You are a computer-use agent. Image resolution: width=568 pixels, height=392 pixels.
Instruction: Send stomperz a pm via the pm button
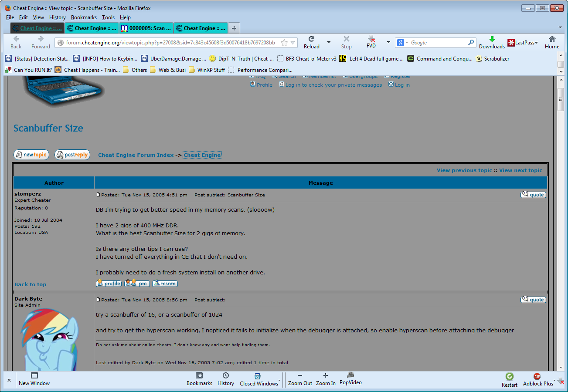(x=137, y=284)
